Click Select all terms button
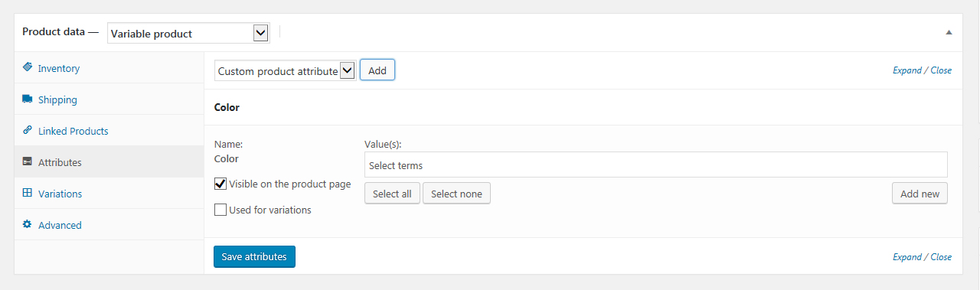The width and height of the screenshot is (980, 290). coord(392,194)
